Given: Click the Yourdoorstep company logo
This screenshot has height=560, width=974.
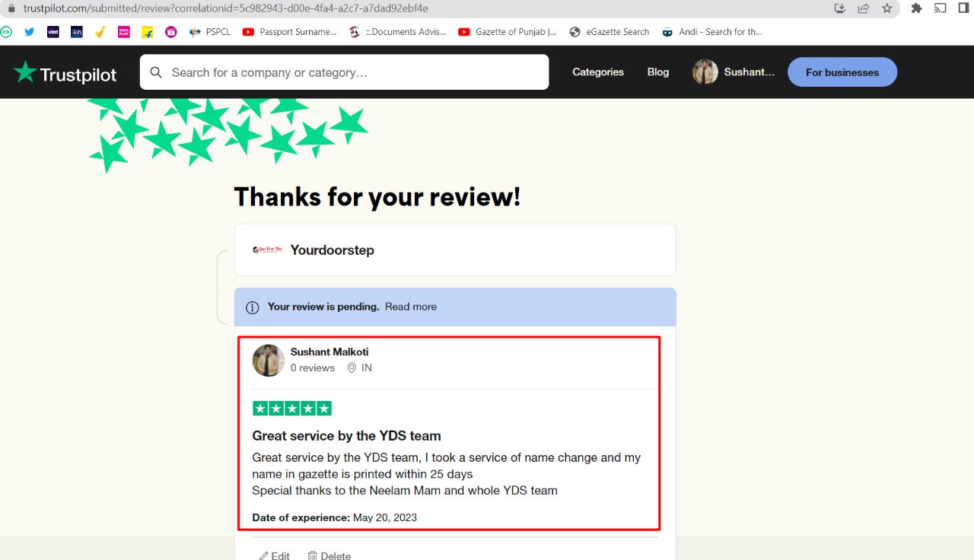Looking at the screenshot, I should (x=268, y=250).
